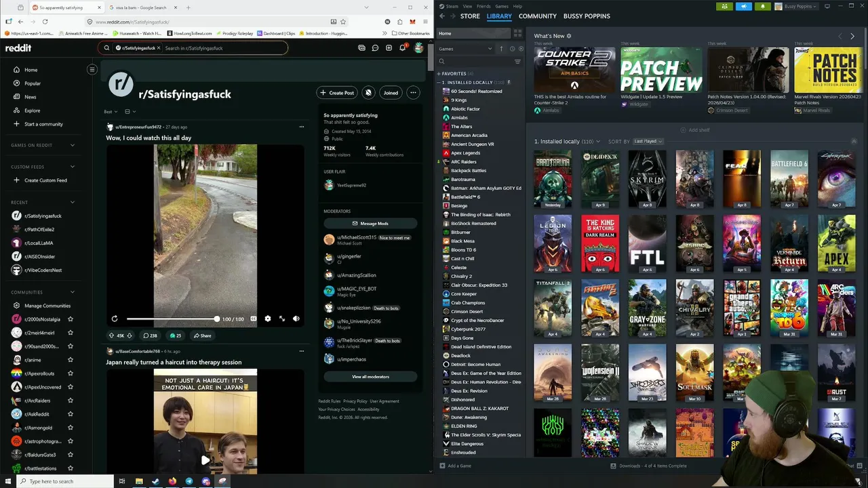Collapse Games on Reddit section

73,145
